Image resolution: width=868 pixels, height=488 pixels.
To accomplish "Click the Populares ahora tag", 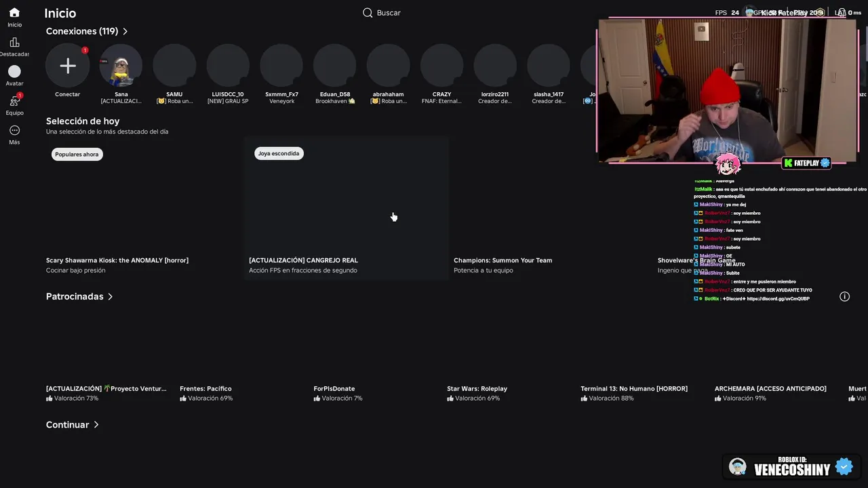I will tap(77, 154).
